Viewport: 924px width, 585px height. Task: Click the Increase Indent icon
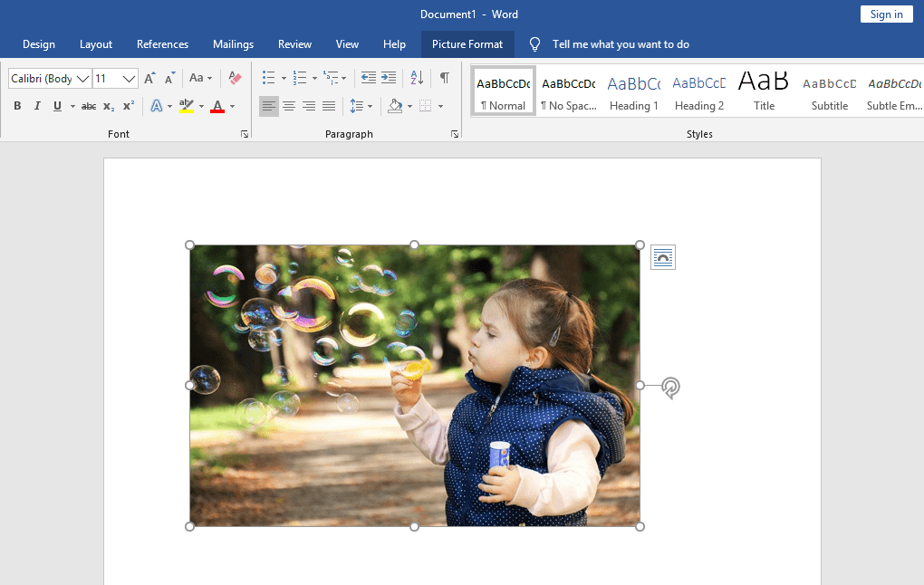pos(389,78)
